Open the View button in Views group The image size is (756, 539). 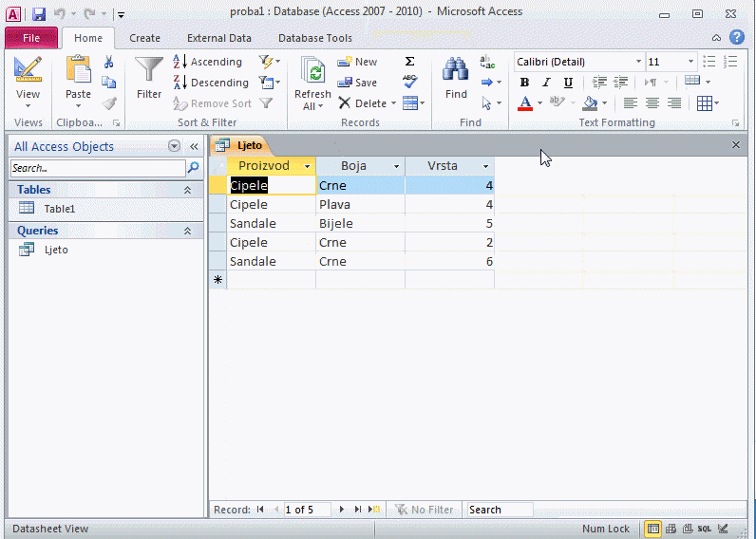28,84
